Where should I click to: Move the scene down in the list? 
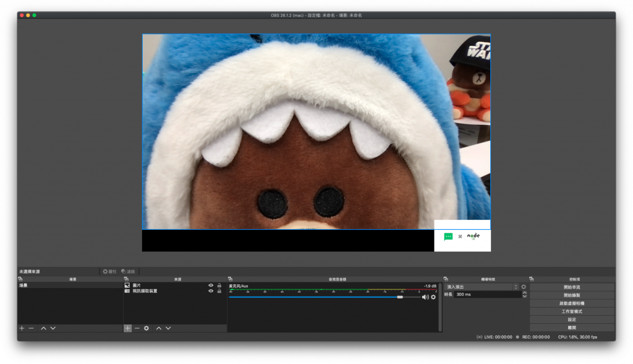tap(53, 328)
